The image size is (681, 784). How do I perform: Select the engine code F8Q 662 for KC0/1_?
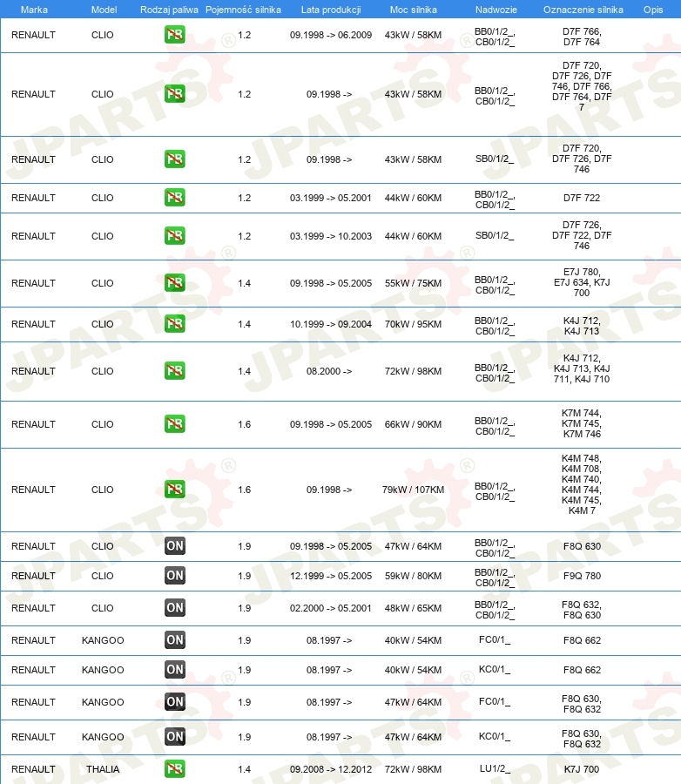point(582,670)
